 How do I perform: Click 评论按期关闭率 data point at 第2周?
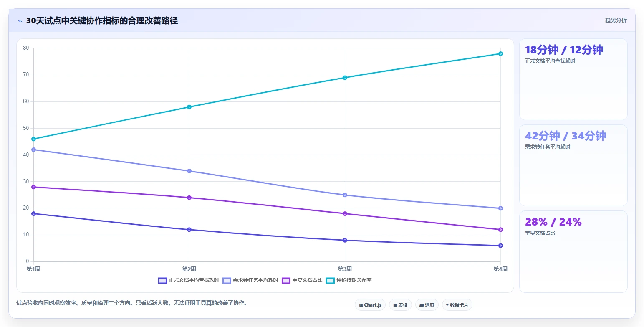click(189, 107)
